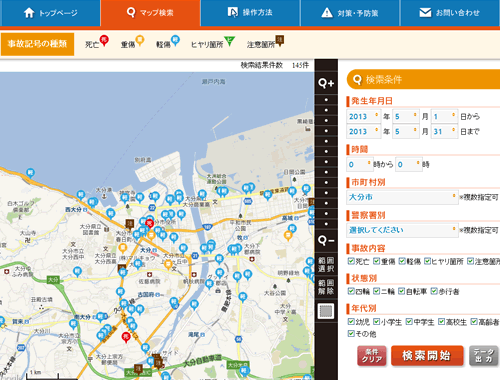Open the start hour 時から dropdown
The height and width of the screenshot is (380, 500).
[x=360, y=164]
